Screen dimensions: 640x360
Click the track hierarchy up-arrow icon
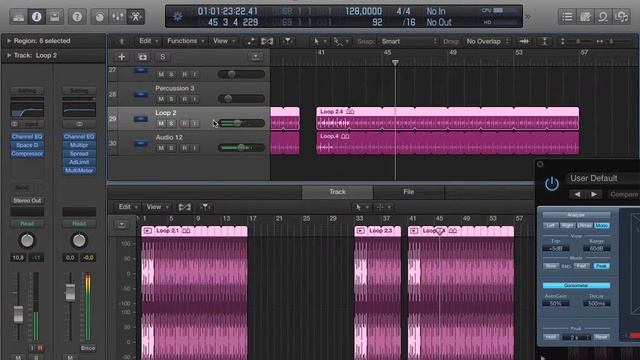(122, 41)
